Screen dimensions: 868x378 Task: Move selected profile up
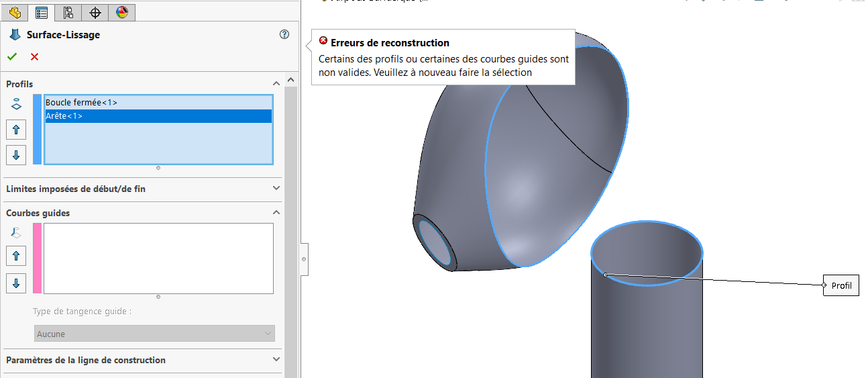tap(16, 130)
